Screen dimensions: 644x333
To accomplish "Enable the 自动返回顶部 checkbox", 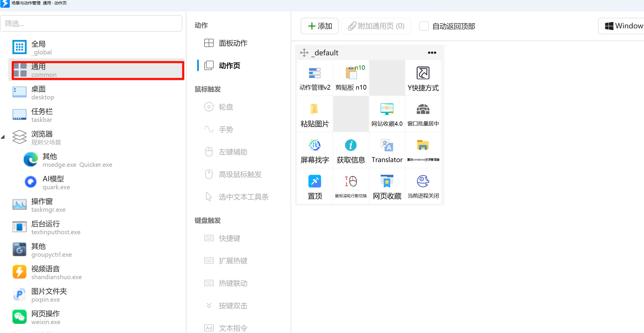I will pyautogui.click(x=424, y=26).
